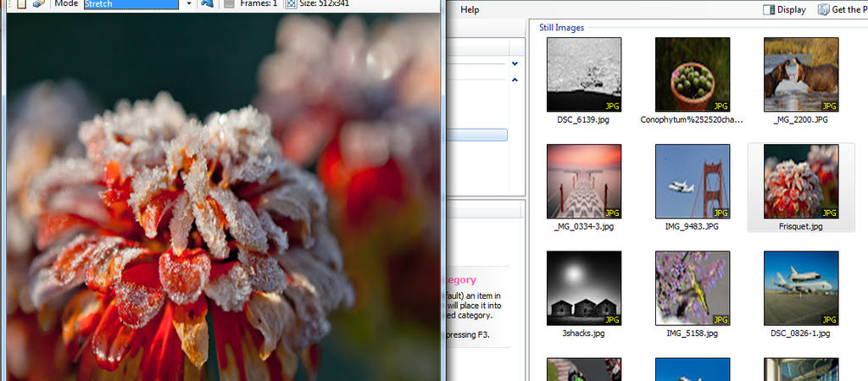Click the clipboard paste icon in the preview toolbar
Screen dimensions: 868x381
[x=21, y=3]
